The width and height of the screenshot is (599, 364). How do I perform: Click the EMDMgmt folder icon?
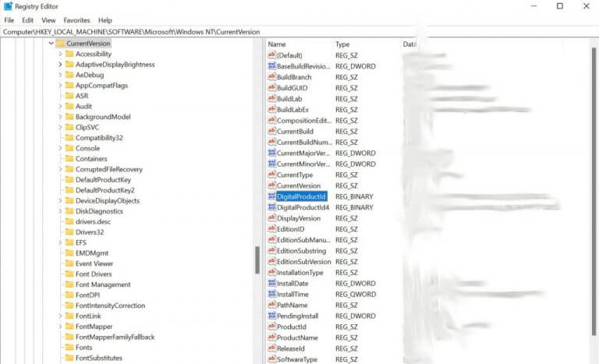click(69, 253)
